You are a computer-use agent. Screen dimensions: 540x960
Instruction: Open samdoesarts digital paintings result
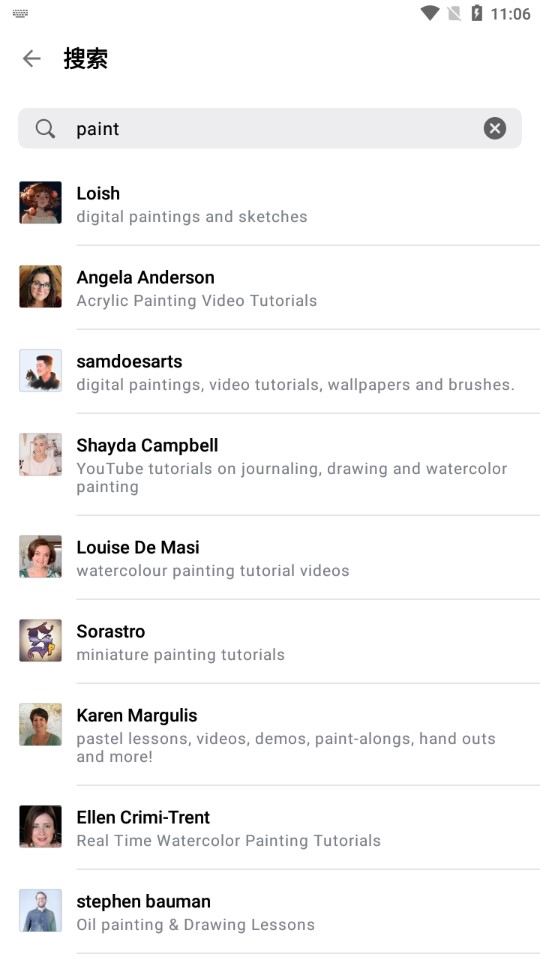(270, 371)
